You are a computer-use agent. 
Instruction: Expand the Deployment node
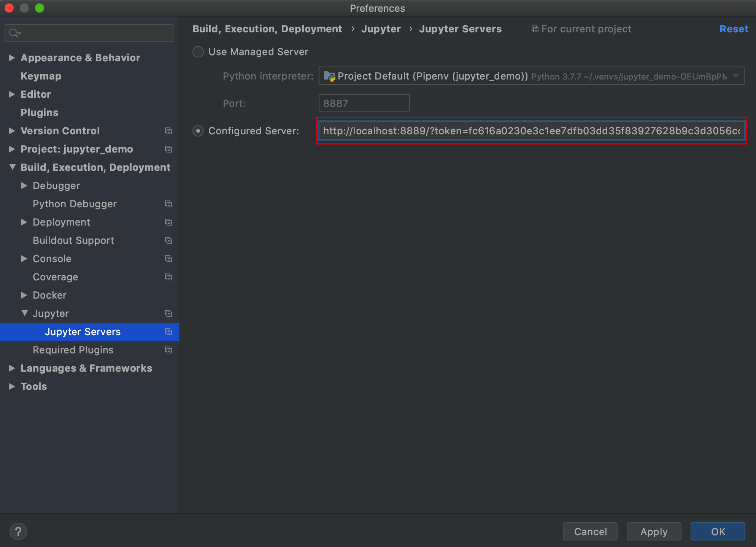click(x=24, y=222)
